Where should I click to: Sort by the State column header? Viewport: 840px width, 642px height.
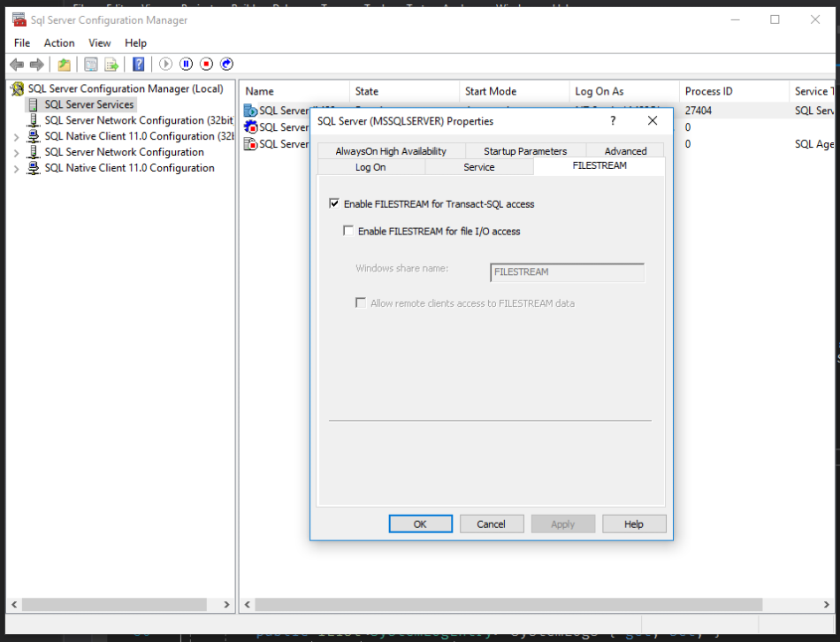(x=404, y=91)
